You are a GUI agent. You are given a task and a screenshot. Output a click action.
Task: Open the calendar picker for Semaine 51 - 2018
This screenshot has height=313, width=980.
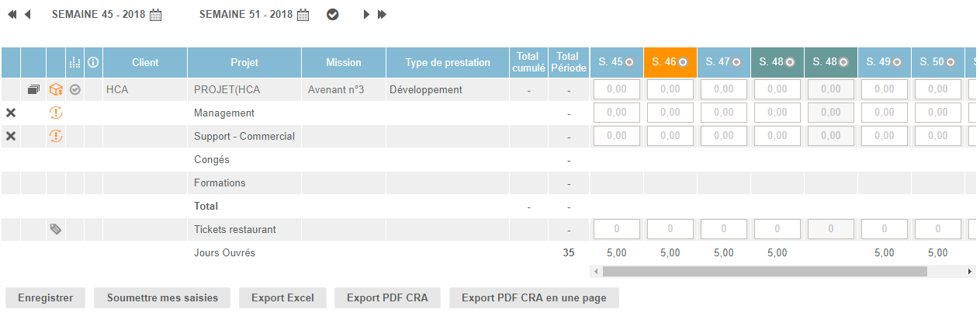[x=303, y=15]
